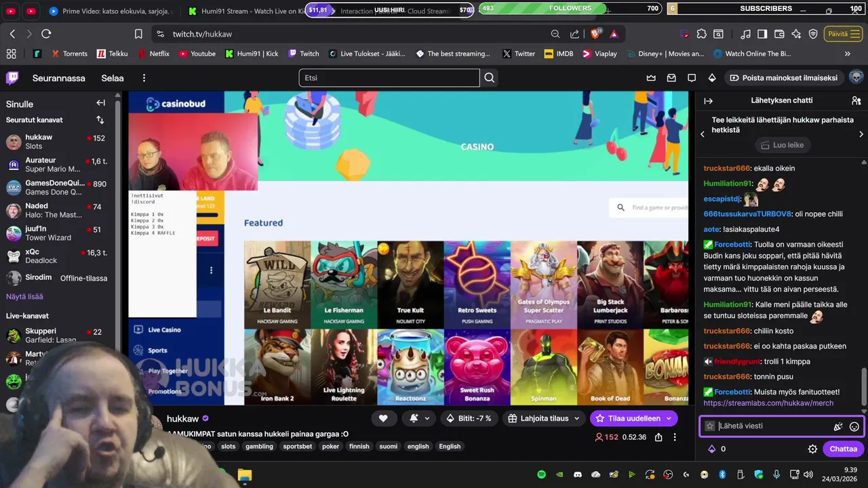Screen dimensions: 868x488
Task: Open xQc channel in sidebar
Action: point(57,256)
